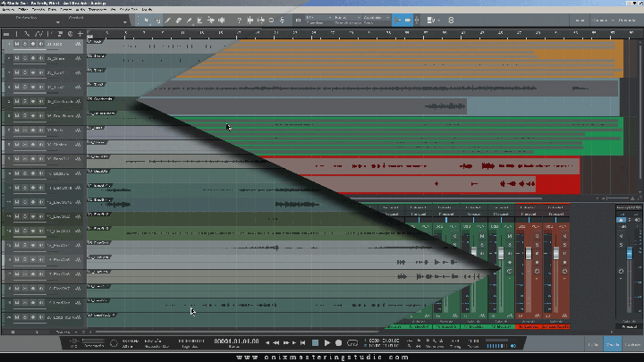Select the Eraser tool
The height and width of the screenshot is (362, 644).
[x=179, y=20]
